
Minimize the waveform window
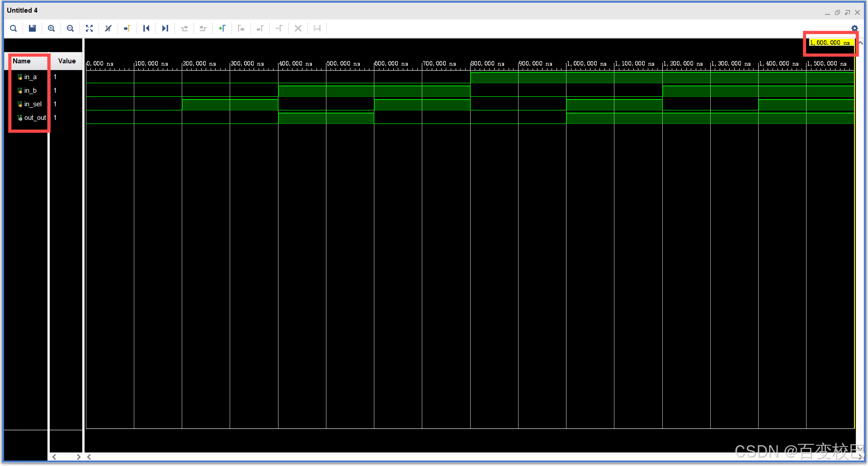pyautogui.click(x=827, y=13)
